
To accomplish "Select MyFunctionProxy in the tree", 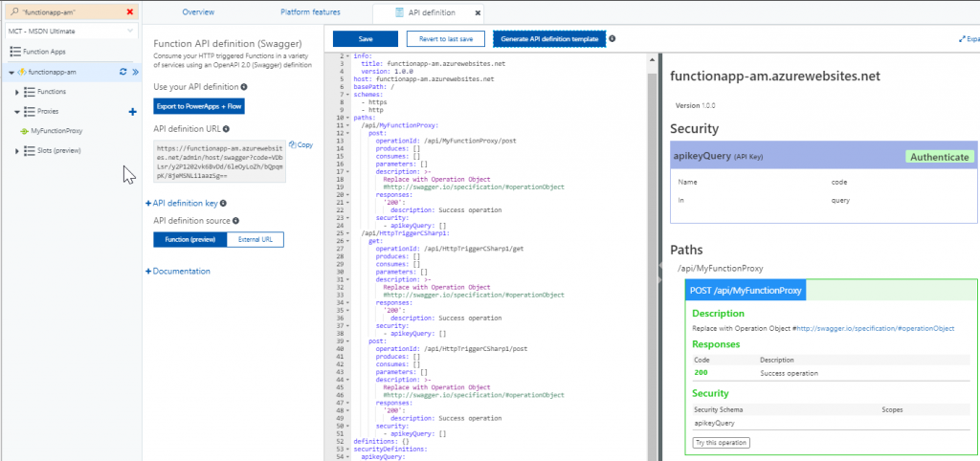I will pyautogui.click(x=56, y=131).
